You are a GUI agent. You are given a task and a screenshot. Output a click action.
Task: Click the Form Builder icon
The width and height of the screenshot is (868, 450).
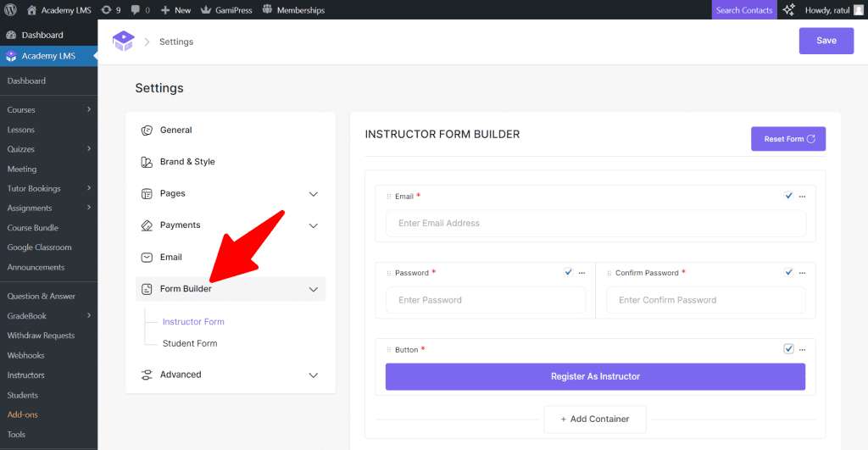pyautogui.click(x=147, y=289)
